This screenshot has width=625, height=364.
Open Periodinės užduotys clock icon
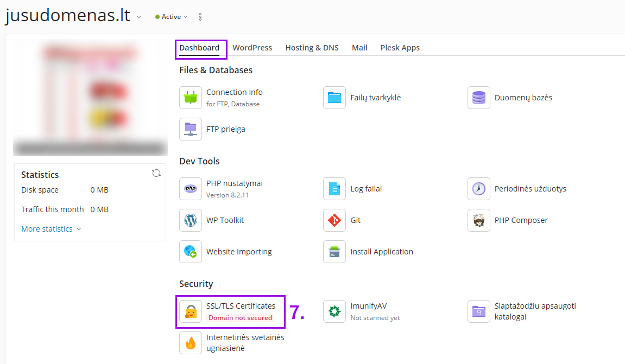click(x=479, y=189)
